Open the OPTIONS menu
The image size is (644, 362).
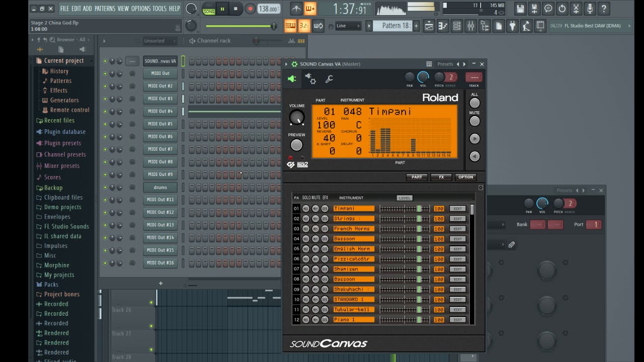pos(141,9)
